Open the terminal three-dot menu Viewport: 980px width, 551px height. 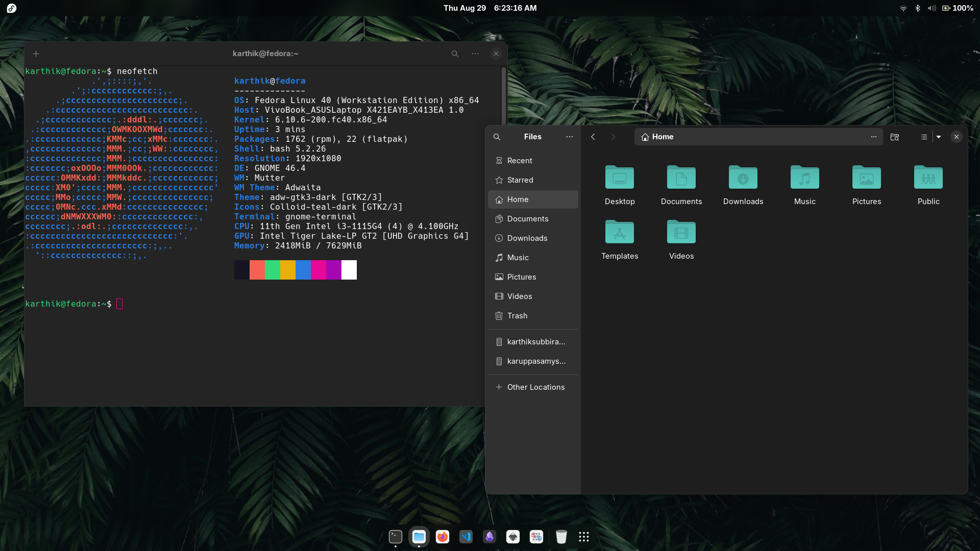tap(475, 54)
